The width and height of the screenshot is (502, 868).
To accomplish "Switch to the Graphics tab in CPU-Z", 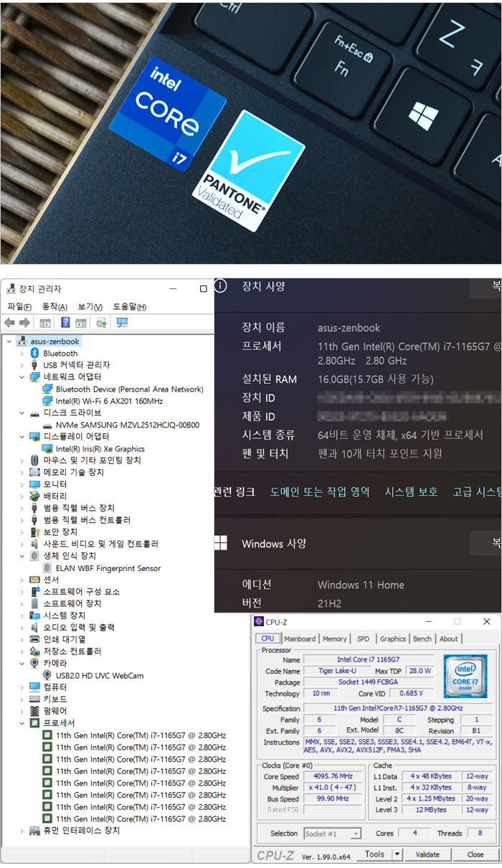I will point(392,638).
